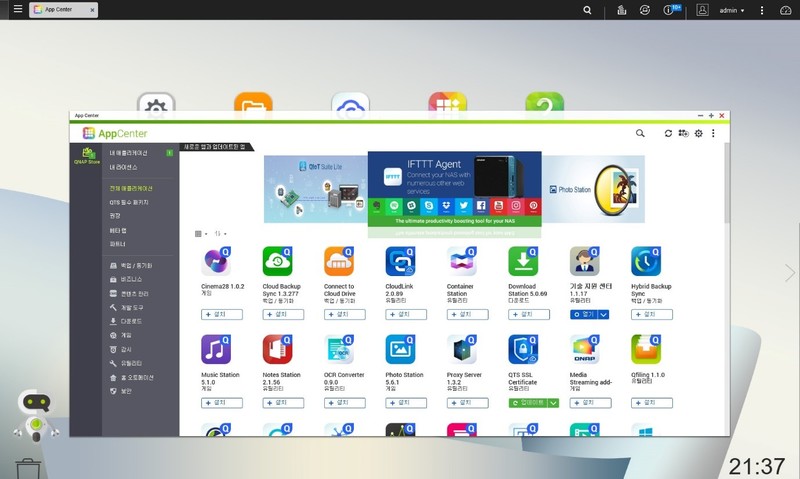The height and width of the screenshot is (479, 800).
Task: Open event notifications icon with 10+ badge
Action: point(670,9)
